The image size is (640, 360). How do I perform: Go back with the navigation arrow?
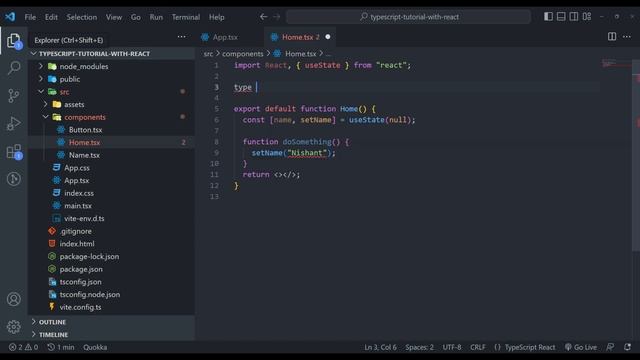coord(264,17)
